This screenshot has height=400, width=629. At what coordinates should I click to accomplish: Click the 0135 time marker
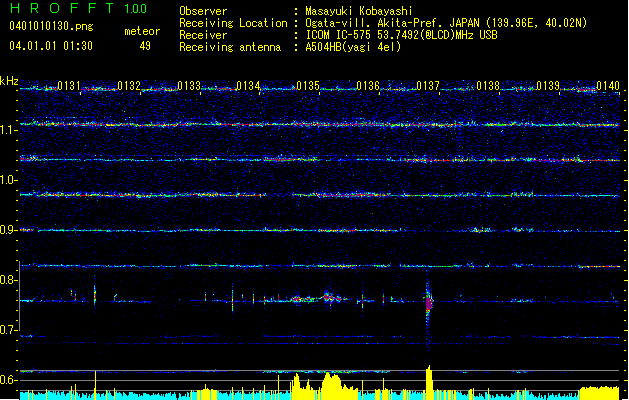pyautogui.click(x=308, y=85)
